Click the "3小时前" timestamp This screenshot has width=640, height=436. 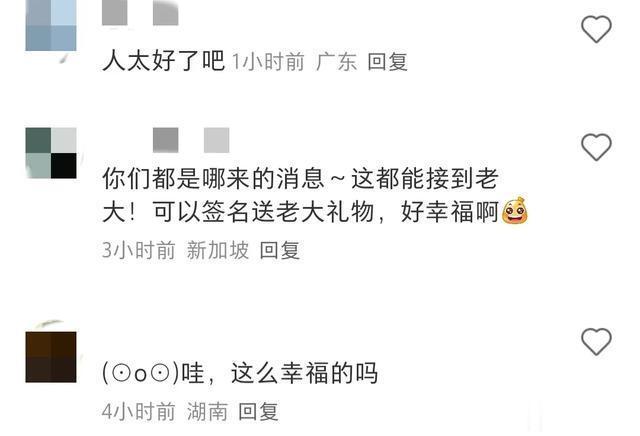point(139,250)
